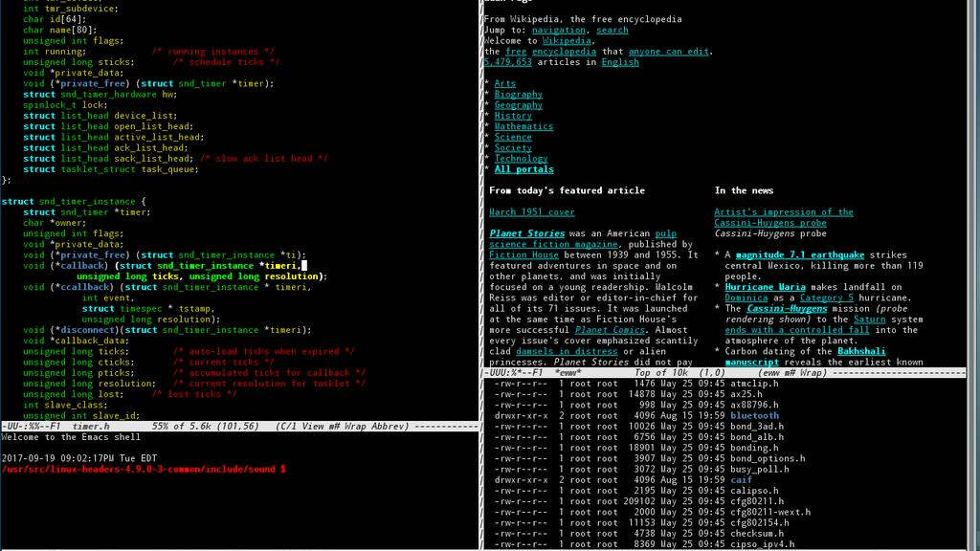The height and width of the screenshot is (551, 980).
Task: Click the 'void *callback_data;' line
Action: point(77,341)
